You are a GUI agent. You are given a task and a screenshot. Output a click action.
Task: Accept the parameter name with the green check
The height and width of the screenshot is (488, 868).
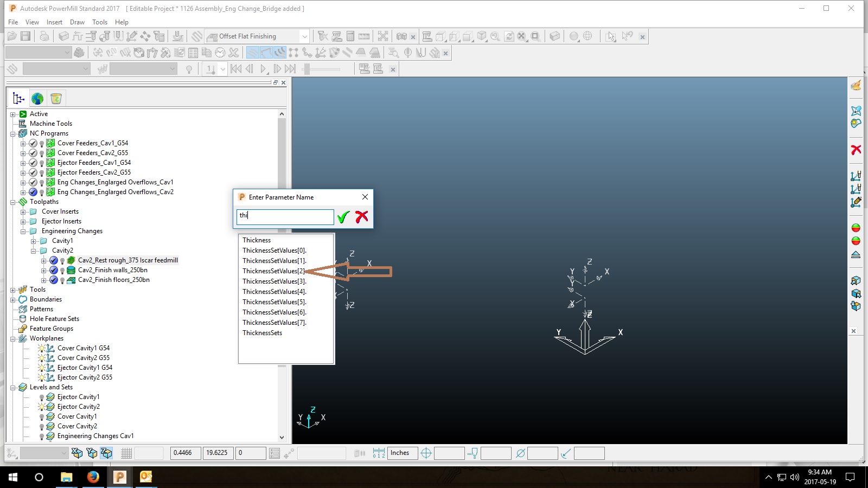(343, 216)
